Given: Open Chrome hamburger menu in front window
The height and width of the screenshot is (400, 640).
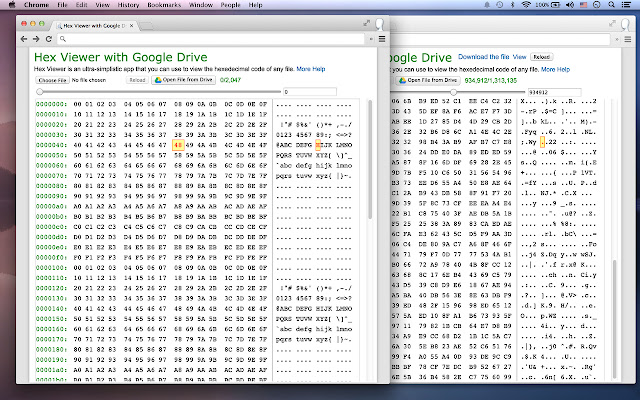Looking at the screenshot, I should coord(382,39).
